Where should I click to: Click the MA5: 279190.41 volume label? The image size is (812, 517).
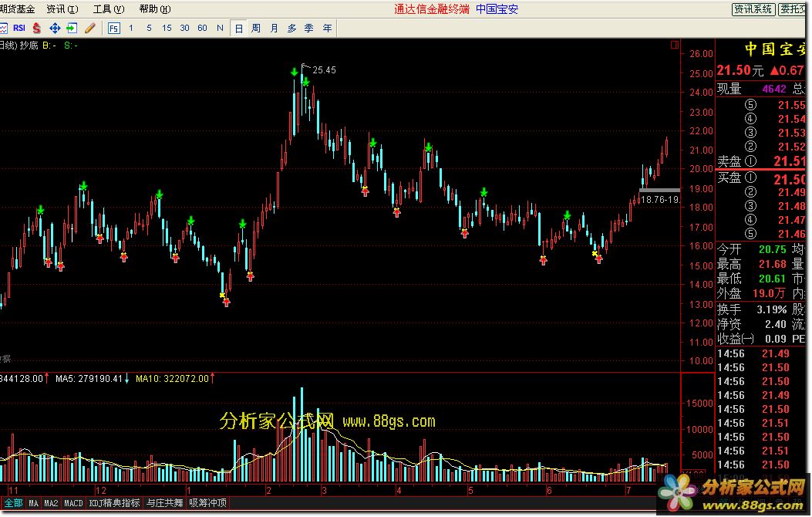(89, 379)
